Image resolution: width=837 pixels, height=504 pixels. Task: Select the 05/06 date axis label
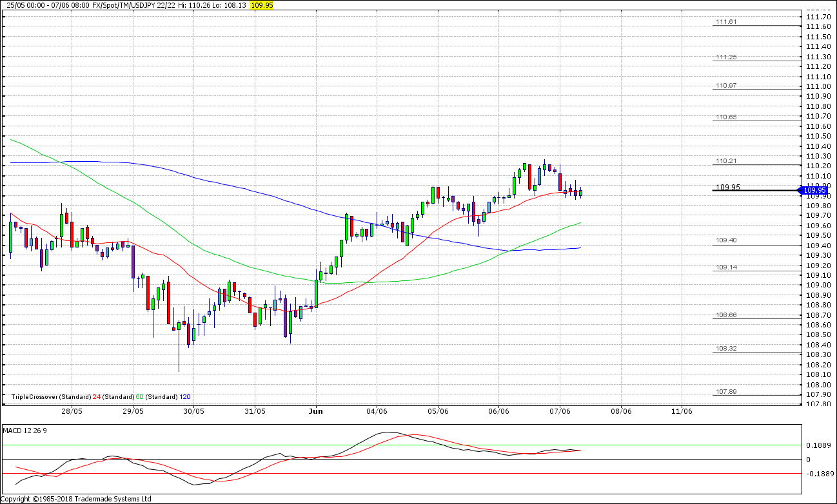click(x=438, y=411)
